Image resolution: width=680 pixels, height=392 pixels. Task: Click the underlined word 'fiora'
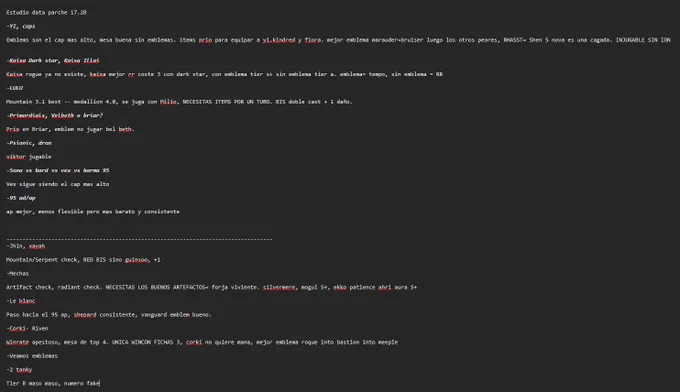point(313,40)
